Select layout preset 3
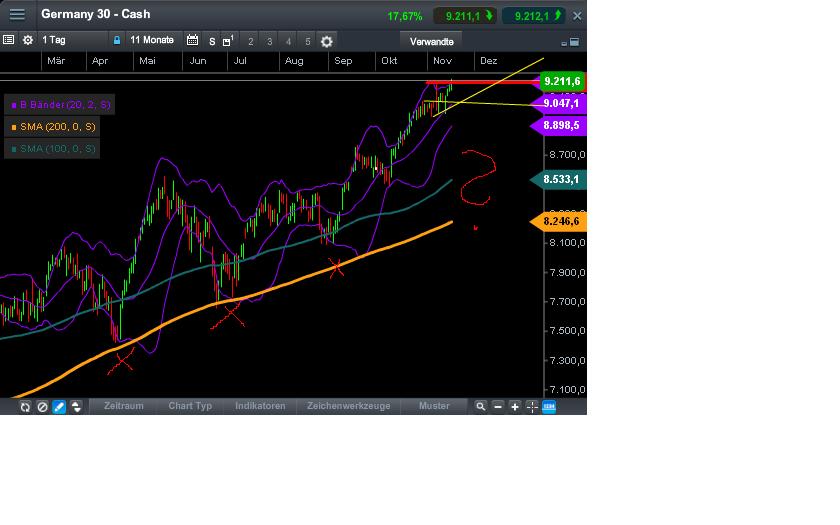 click(269, 41)
